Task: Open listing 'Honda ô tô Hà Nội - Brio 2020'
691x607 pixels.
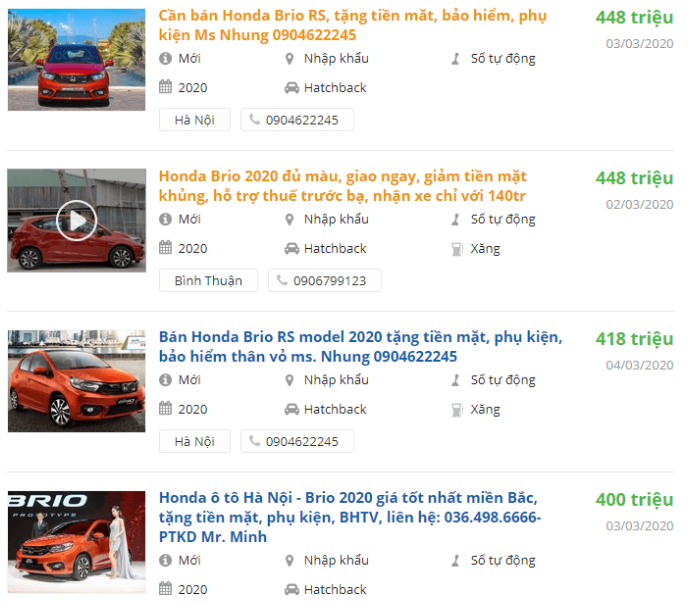Action: [x=350, y=517]
